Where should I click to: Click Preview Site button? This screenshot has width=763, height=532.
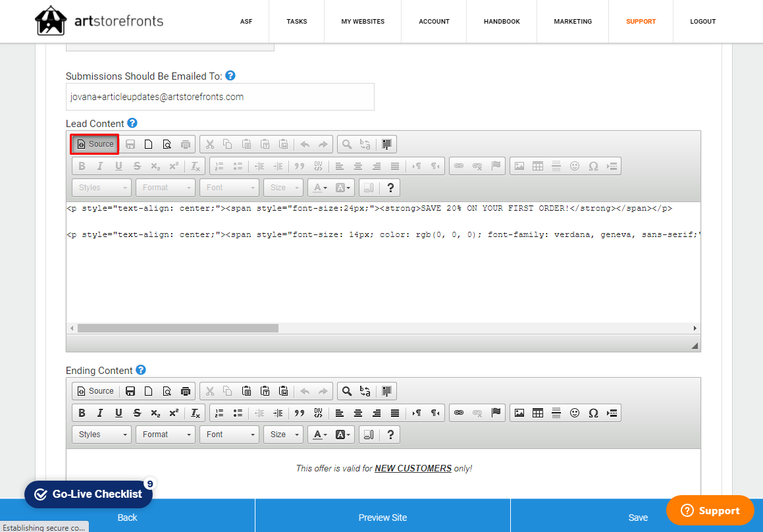click(382, 518)
